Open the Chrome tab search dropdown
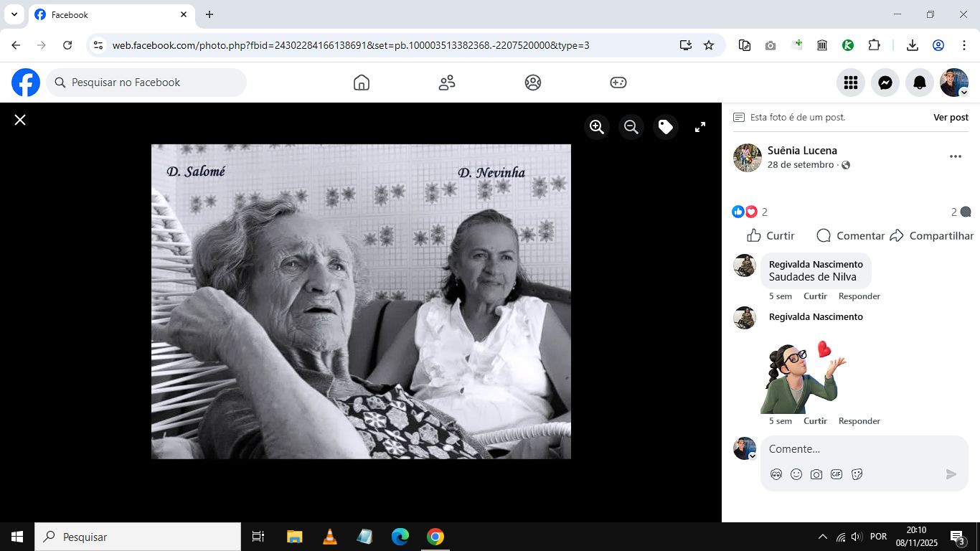980x551 pixels. click(14, 14)
